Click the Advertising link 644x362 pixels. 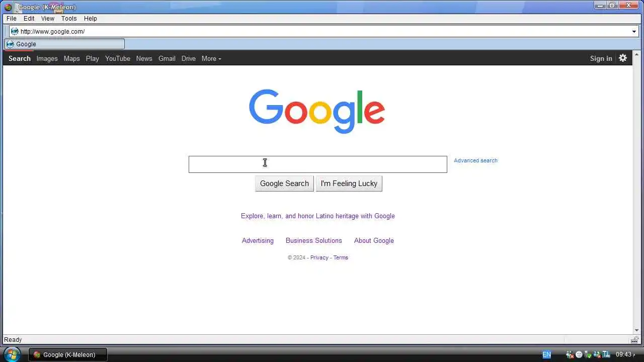[x=258, y=240]
